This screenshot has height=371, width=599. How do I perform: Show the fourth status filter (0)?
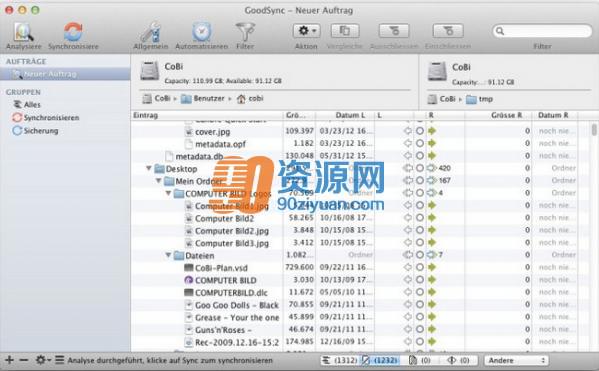[x=459, y=360]
